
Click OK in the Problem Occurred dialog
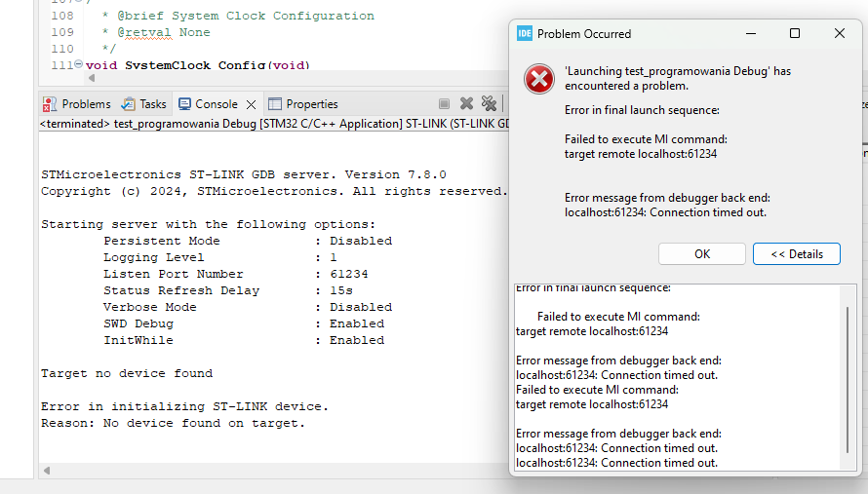pyautogui.click(x=702, y=254)
